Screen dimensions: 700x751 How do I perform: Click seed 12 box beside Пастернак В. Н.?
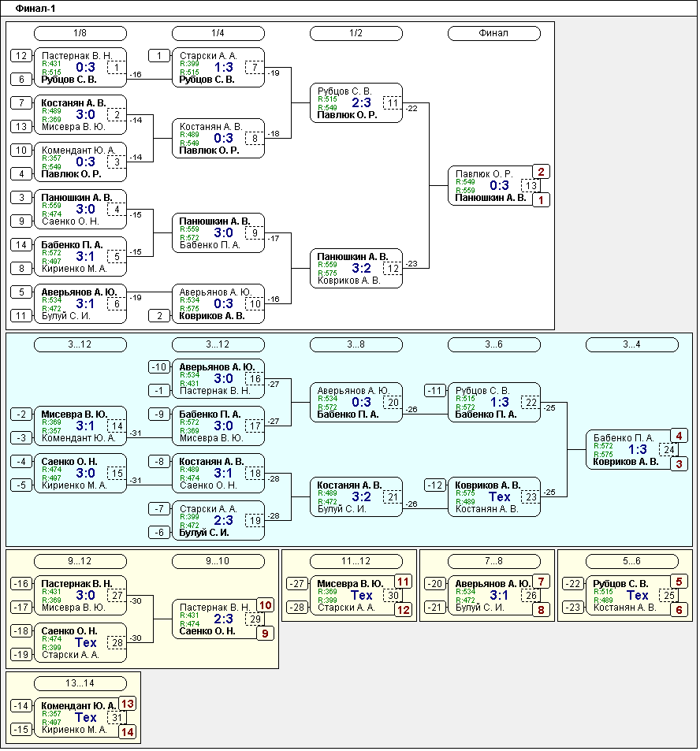pos(21,56)
